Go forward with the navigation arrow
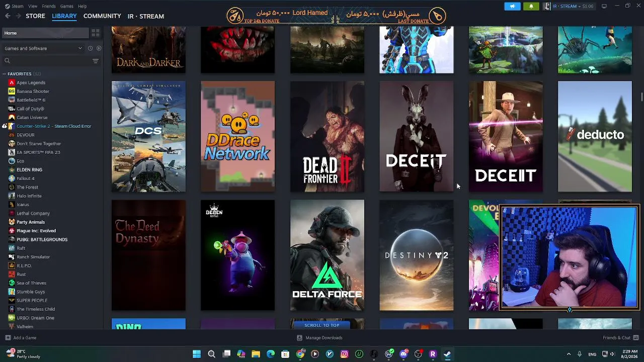Viewport: 644px width, 362px height. [18, 16]
